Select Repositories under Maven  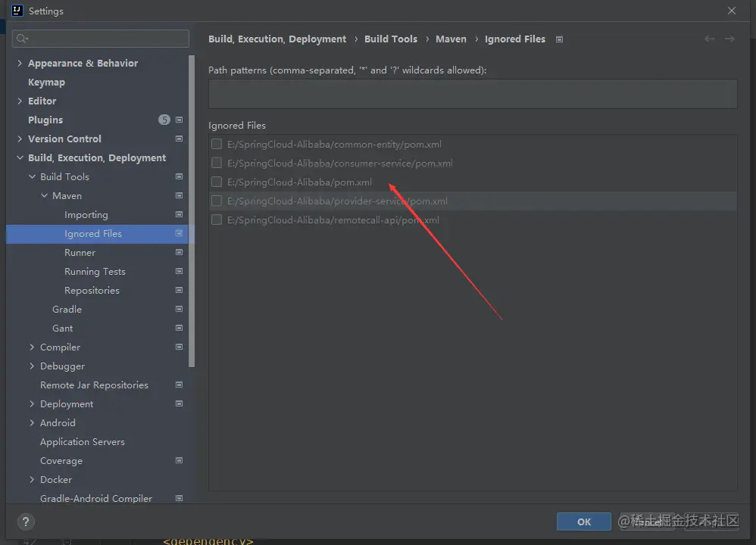(x=92, y=291)
